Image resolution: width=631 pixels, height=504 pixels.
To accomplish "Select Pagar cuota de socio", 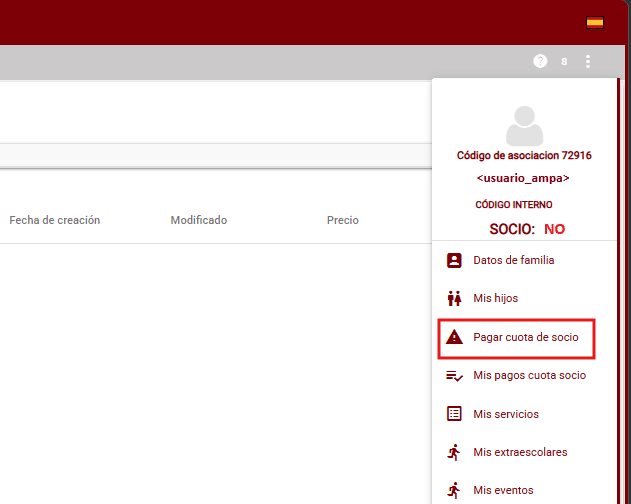I will pyautogui.click(x=525, y=338).
